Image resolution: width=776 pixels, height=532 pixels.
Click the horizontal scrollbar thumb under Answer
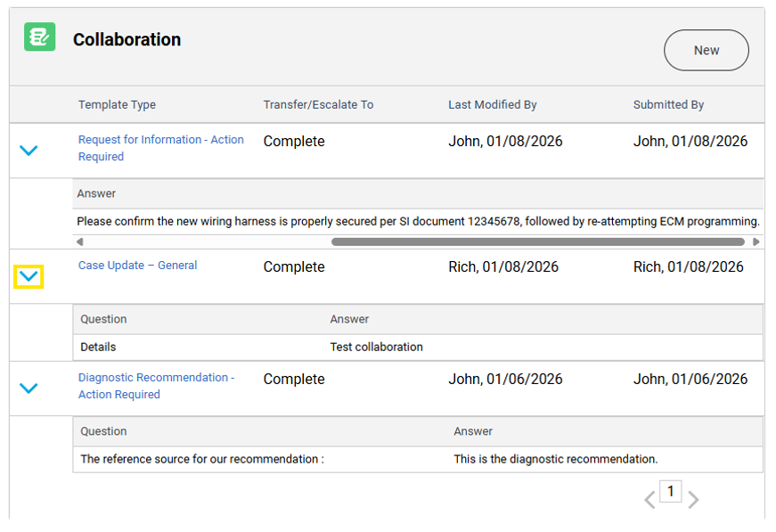click(537, 241)
